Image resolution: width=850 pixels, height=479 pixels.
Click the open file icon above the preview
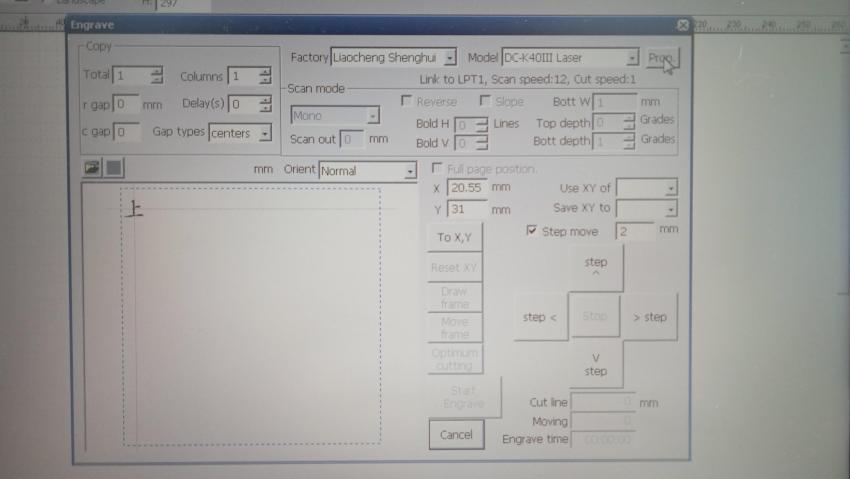tap(92, 168)
